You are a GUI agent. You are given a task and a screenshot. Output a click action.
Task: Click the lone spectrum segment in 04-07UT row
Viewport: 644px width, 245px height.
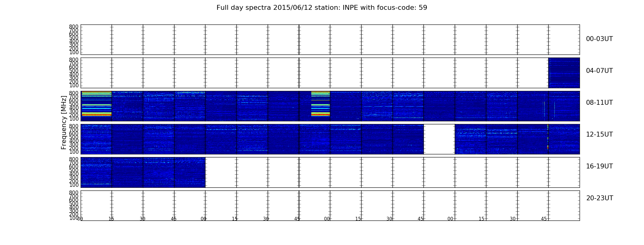click(564, 73)
